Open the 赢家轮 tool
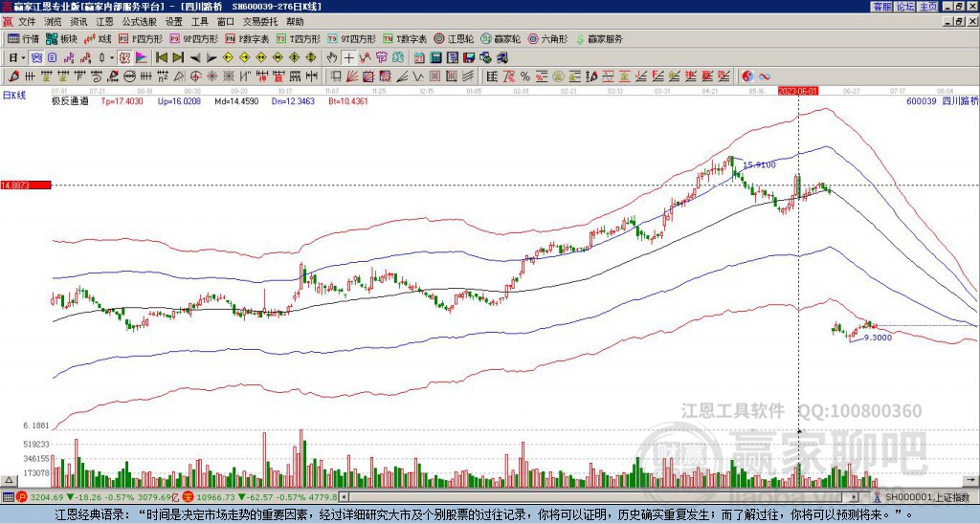 tap(501, 38)
